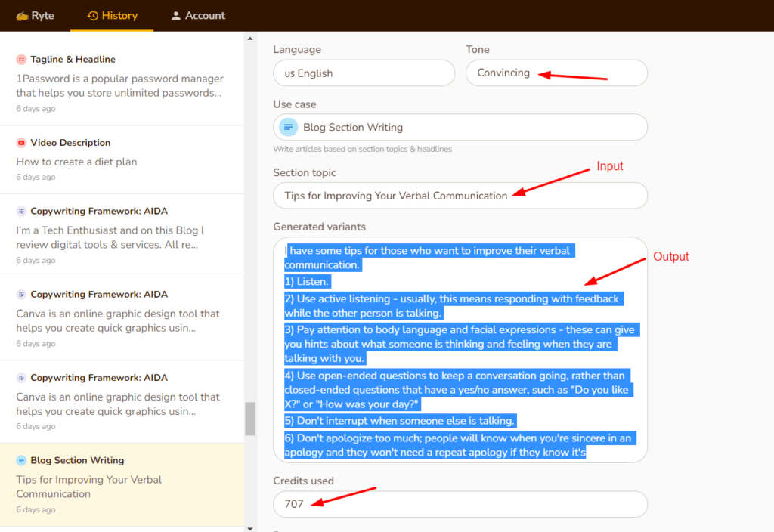Open the Language selector showing us English

coord(364,73)
